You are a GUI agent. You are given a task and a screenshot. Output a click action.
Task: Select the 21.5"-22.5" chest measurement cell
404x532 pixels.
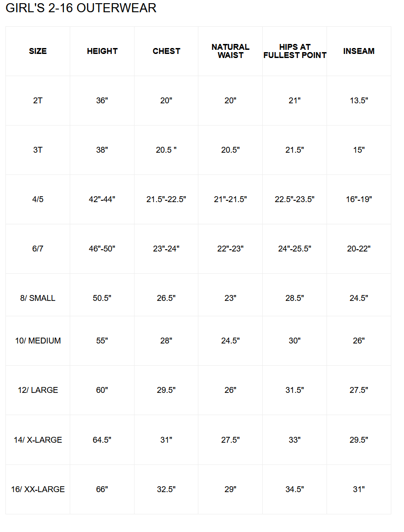tap(166, 199)
